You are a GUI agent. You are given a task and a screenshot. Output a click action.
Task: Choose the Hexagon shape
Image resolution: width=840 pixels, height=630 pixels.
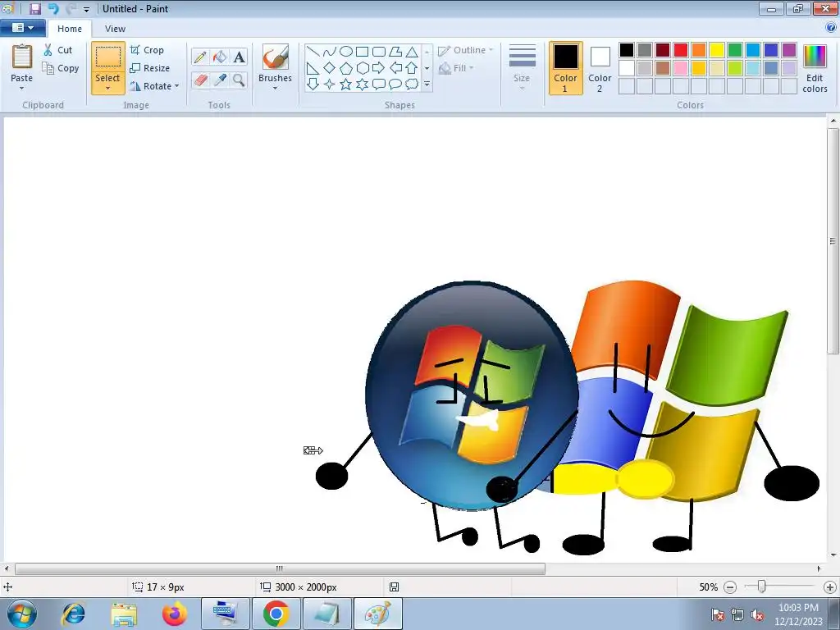coord(362,68)
